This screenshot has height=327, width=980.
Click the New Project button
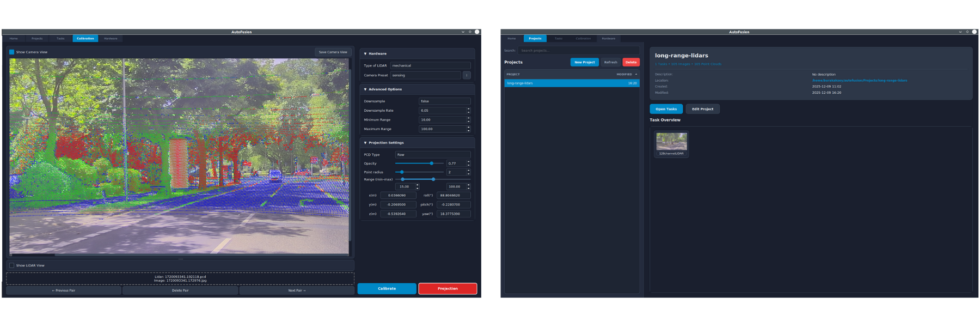click(x=584, y=62)
